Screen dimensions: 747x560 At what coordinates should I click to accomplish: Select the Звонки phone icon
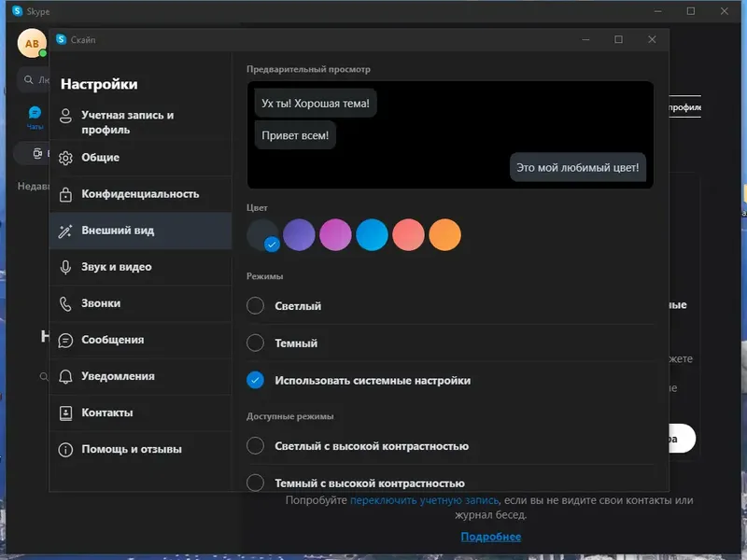[64, 303]
